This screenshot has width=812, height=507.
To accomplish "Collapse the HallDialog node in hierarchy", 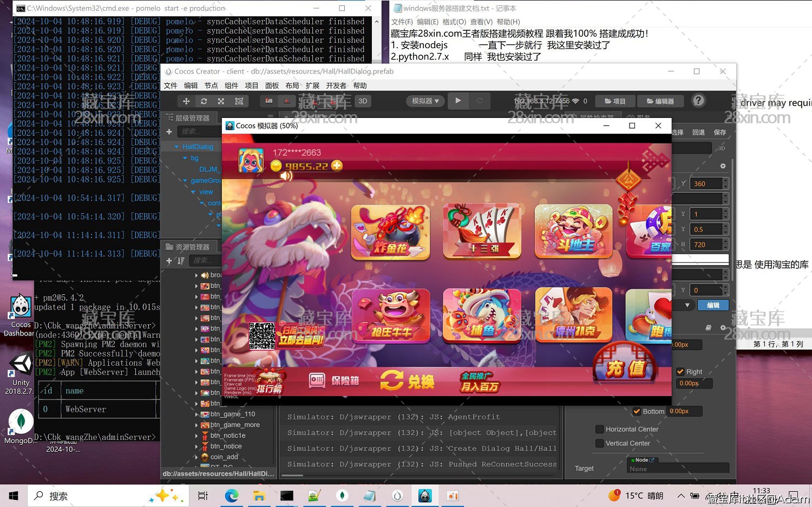I will (176, 146).
